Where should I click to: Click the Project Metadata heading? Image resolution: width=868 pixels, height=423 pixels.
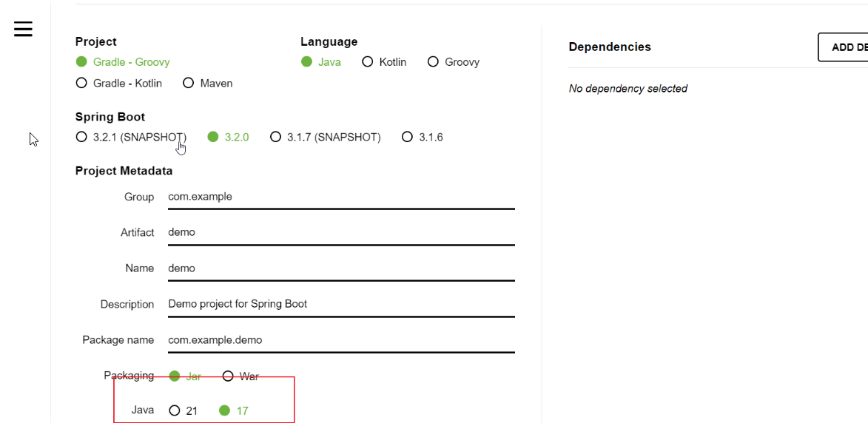124,171
